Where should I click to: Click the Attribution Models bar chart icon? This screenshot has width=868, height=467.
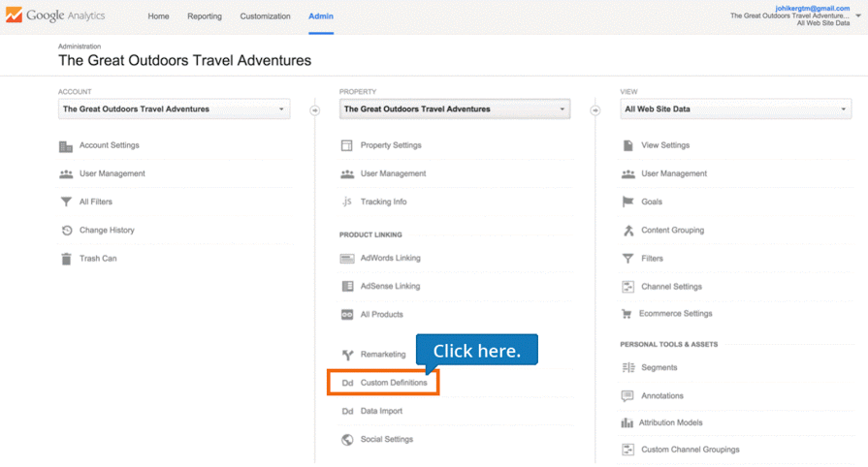(x=627, y=422)
